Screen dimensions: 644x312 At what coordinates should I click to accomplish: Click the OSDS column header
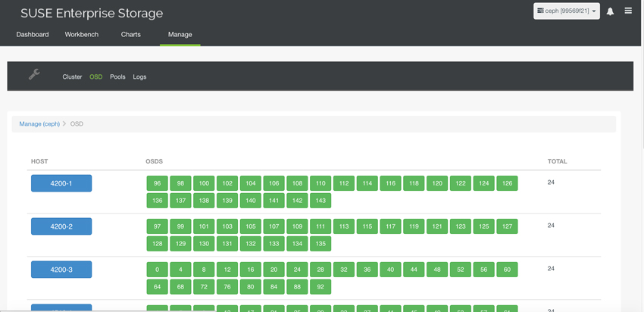[x=154, y=161]
